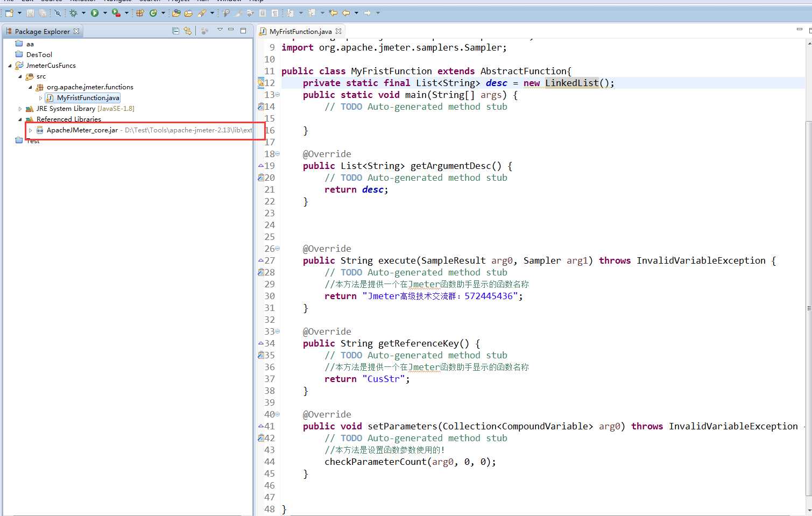
Task: Toggle Link with Editor in Package Explorer
Action: point(187,31)
